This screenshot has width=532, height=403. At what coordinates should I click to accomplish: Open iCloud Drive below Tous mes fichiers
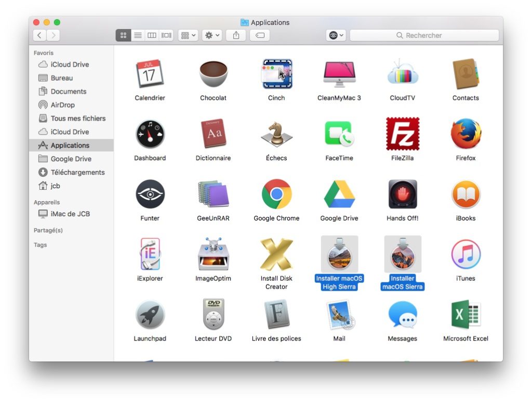tap(71, 132)
